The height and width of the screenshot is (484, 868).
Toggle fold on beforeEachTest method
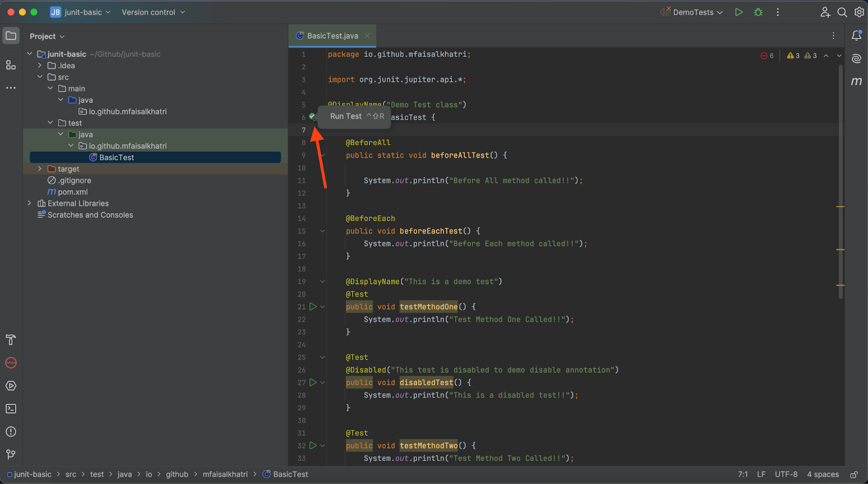[322, 231]
